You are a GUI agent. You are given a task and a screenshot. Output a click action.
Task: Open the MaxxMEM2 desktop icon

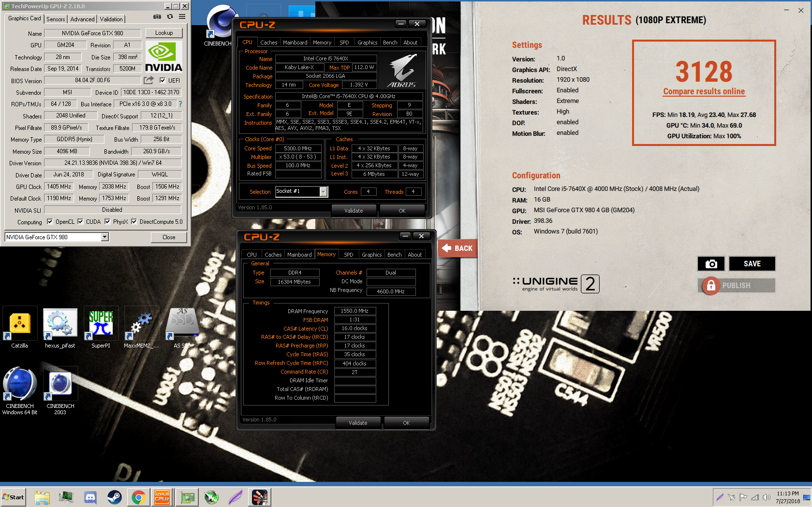(x=141, y=327)
